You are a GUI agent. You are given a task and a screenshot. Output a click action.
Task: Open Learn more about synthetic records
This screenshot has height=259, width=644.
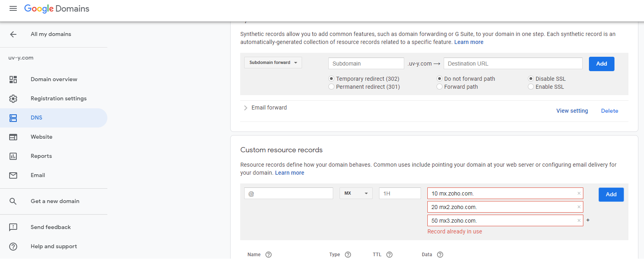coord(469,42)
